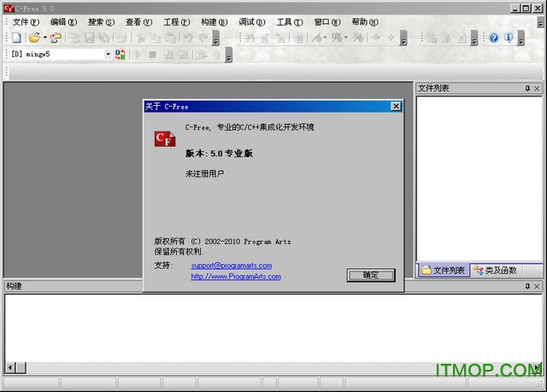547x392 pixels.
Task: Switch to the 类及函数 tab
Action: click(x=496, y=271)
